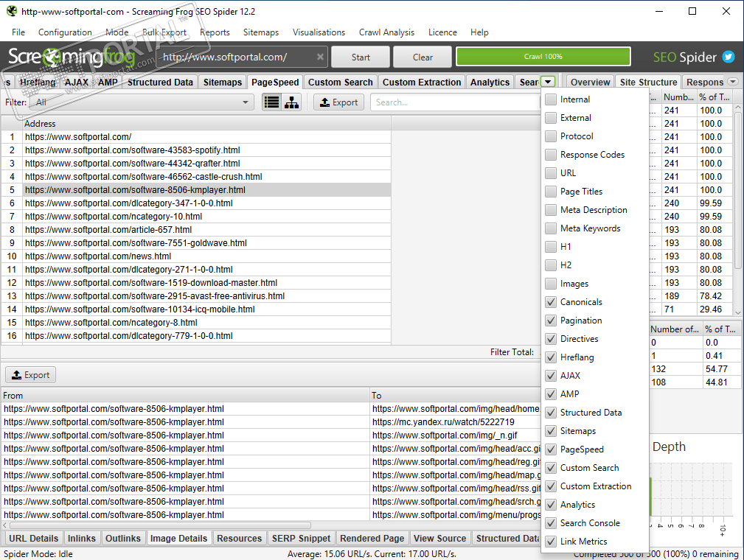Enable the Protocol tab checkbox
The width and height of the screenshot is (744, 560).
pos(550,136)
